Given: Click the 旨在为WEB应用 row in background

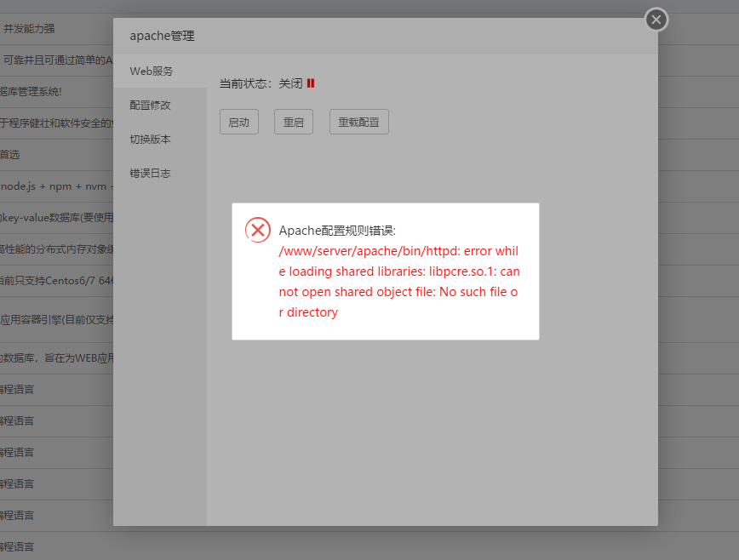Looking at the screenshot, I should [56, 358].
